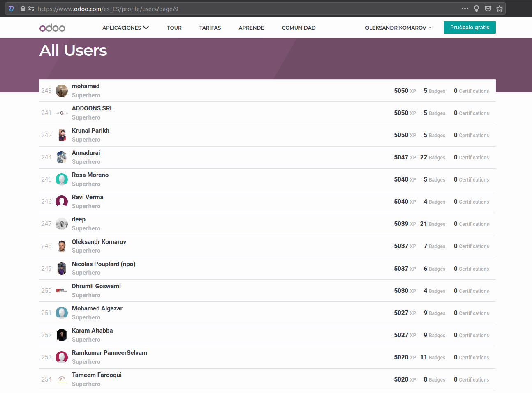Open the site permissions icon in address bar
532x393 pixels.
pos(31,9)
